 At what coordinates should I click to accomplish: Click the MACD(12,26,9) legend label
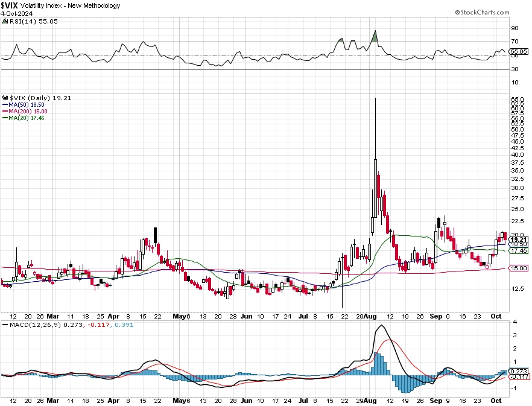[x=35, y=325]
